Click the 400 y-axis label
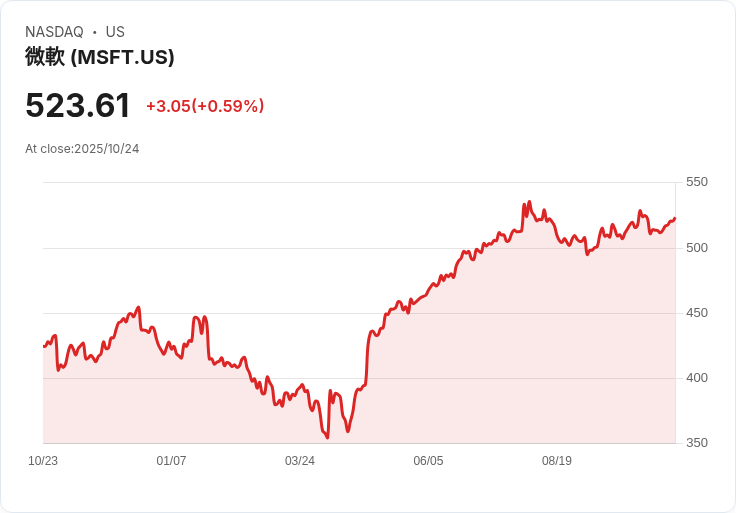 [x=696, y=377]
